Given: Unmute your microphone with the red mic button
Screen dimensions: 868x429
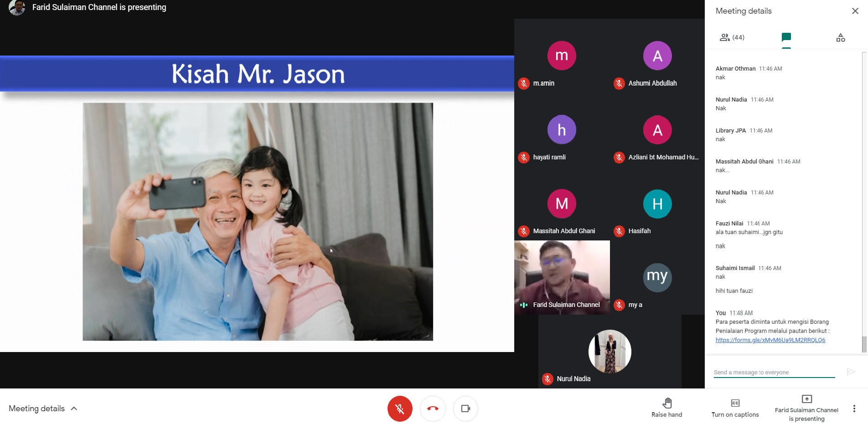Looking at the screenshot, I should coord(400,409).
